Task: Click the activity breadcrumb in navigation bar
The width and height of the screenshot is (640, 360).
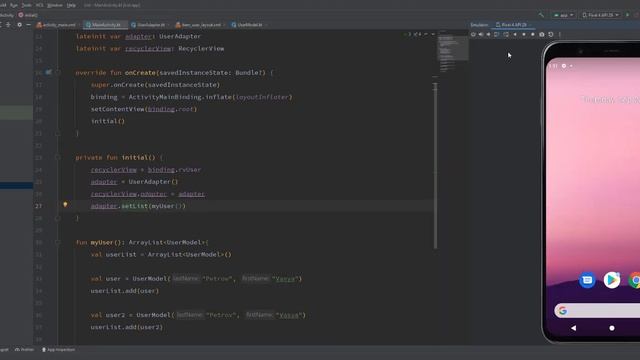Action: pos(7,15)
